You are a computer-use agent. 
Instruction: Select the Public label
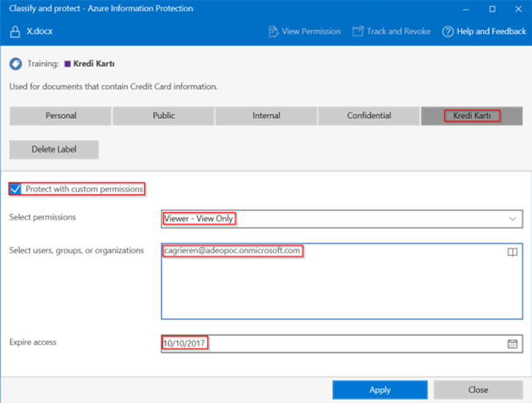click(163, 116)
